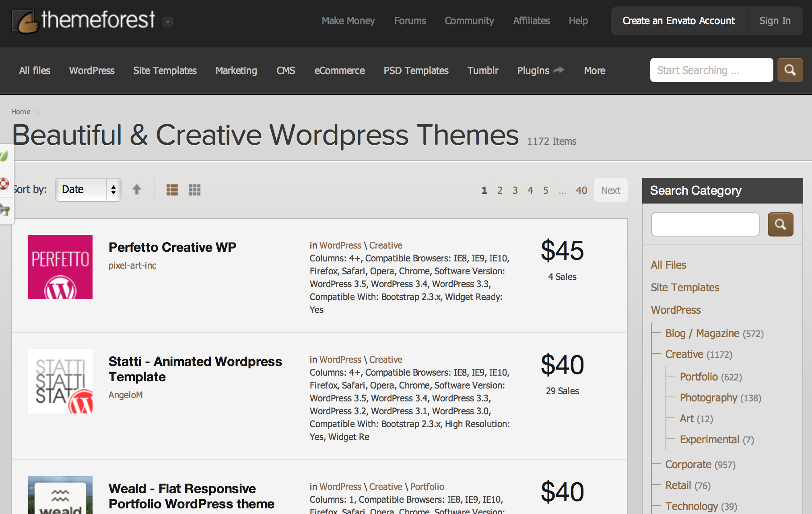Click the header search magnifier button
This screenshot has width=812, height=514.
(790, 70)
